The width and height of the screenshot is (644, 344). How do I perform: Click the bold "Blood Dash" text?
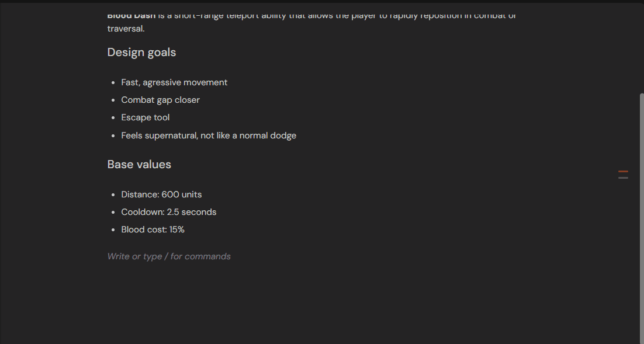(131, 16)
